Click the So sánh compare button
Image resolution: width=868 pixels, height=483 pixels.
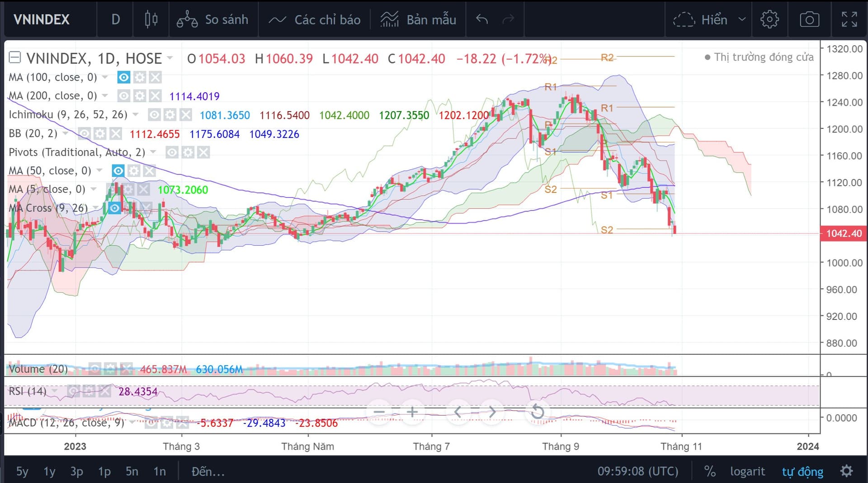(x=213, y=19)
